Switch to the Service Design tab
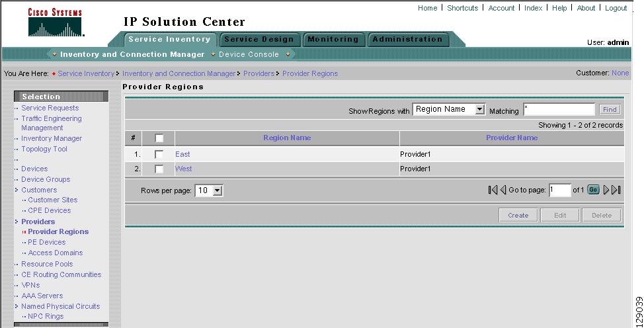 [x=259, y=40]
